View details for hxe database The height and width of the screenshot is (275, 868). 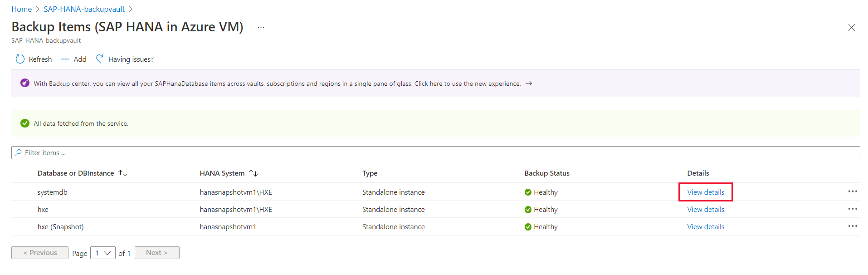pyautogui.click(x=705, y=209)
